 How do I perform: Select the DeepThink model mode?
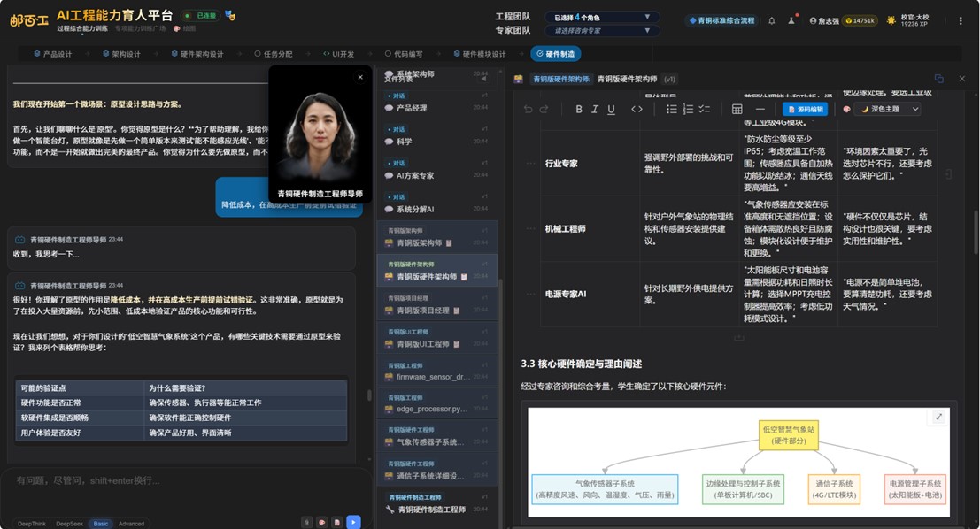coord(32,524)
